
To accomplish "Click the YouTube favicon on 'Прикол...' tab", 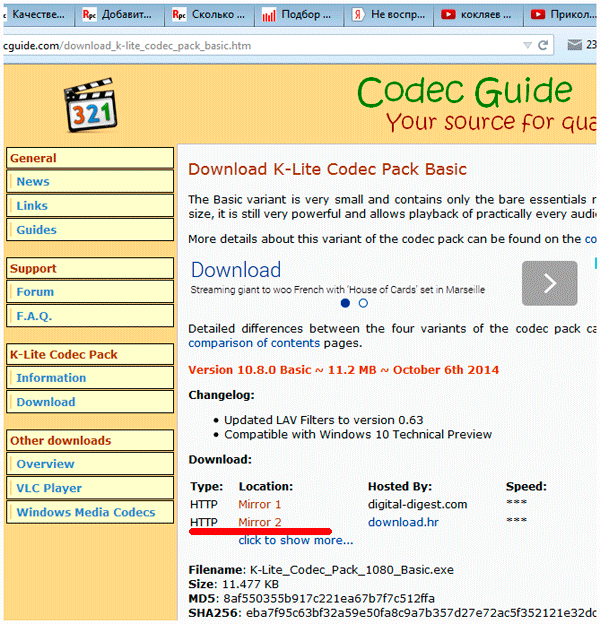I will point(538,15).
